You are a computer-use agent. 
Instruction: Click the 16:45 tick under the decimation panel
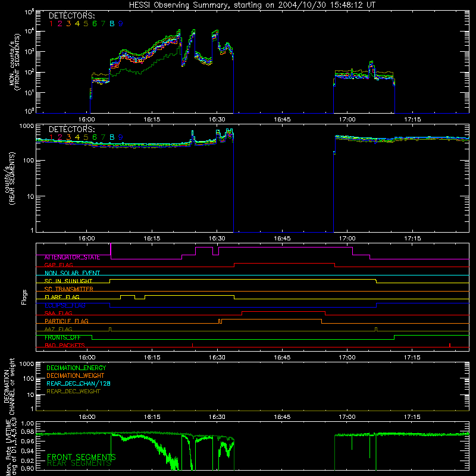[282, 417]
